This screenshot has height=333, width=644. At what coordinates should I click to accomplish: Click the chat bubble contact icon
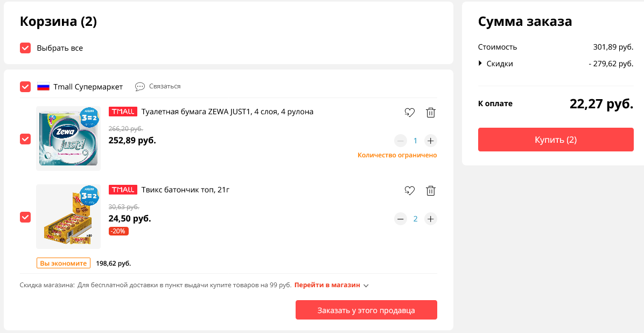[140, 86]
